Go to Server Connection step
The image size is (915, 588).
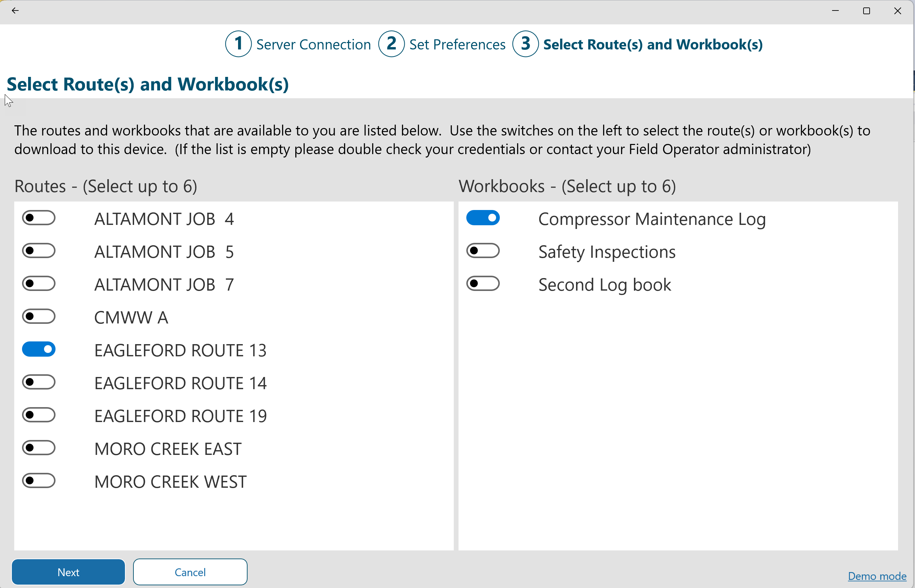click(x=313, y=45)
